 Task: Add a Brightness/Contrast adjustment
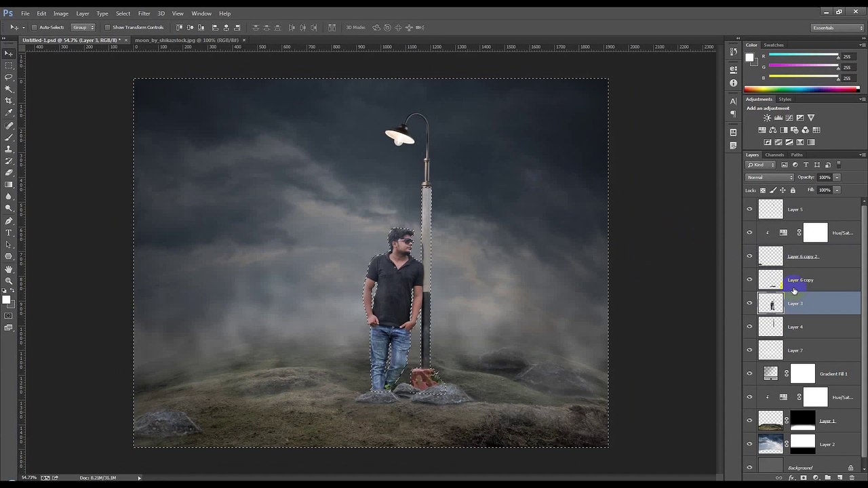[767, 118]
